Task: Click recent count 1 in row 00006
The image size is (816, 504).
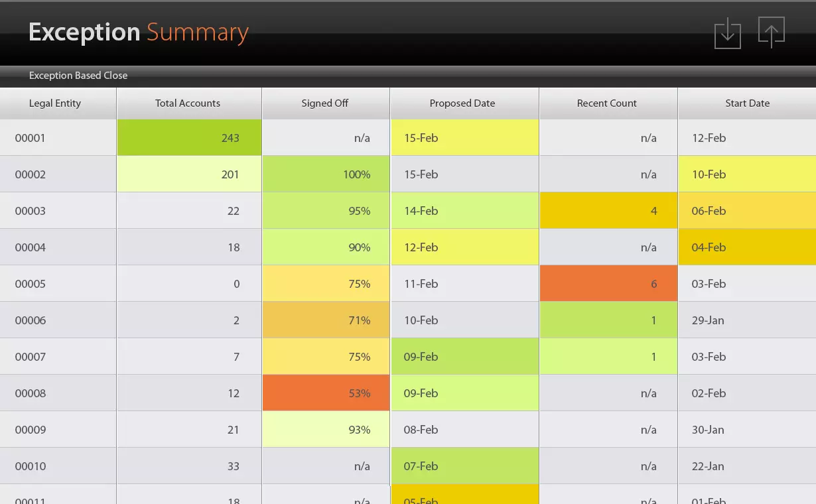Action: tap(608, 320)
